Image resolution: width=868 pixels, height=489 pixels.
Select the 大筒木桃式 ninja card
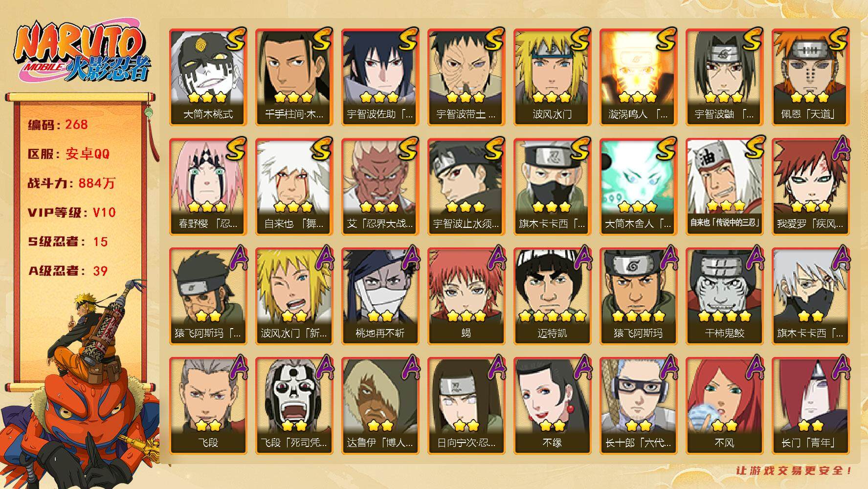[x=208, y=77]
